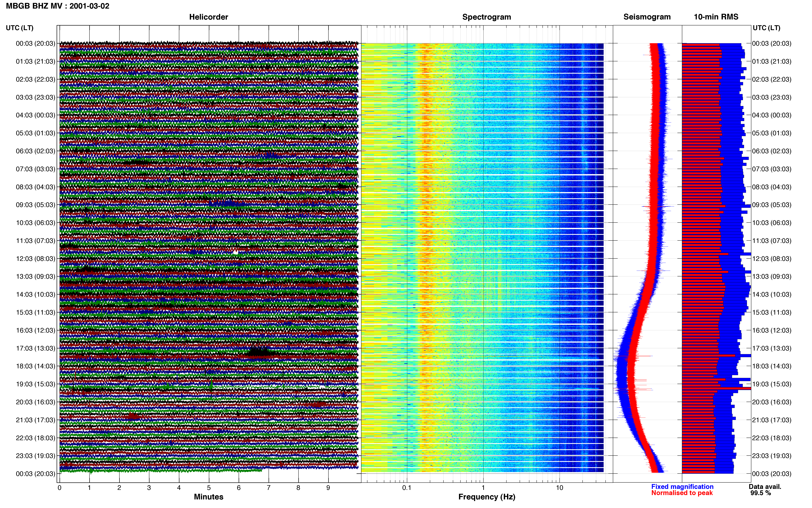The height and width of the screenshot is (508, 812).
Task: Click right time label '02:03 (22:03)'
Action: [771, 79]
